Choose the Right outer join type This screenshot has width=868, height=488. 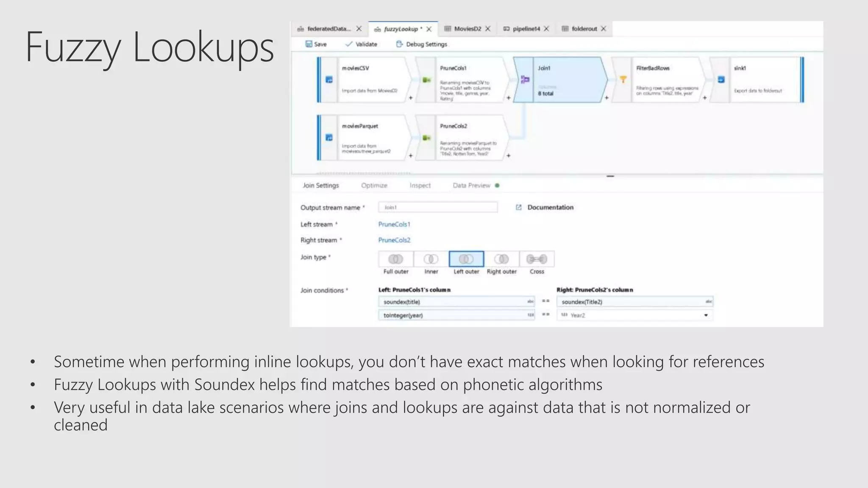pos(501,259)
